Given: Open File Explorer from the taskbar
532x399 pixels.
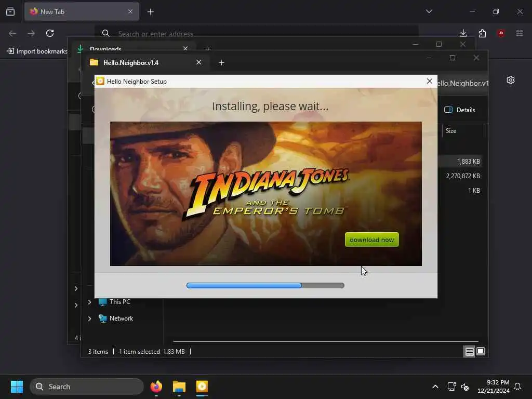Looking at the screenshot, I should point(179,387).
